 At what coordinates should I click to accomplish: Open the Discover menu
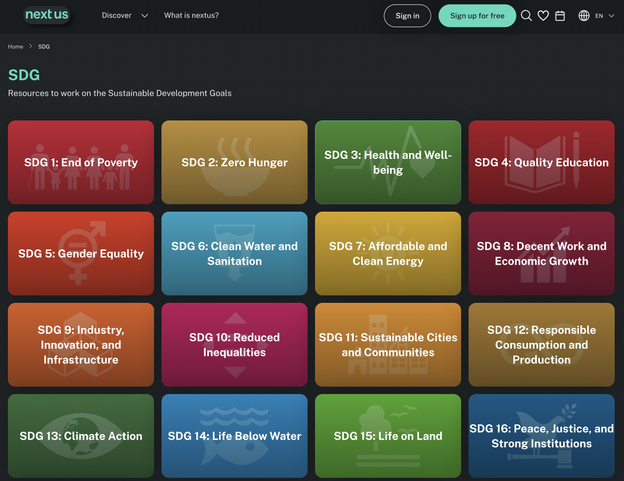coord(116,16)
